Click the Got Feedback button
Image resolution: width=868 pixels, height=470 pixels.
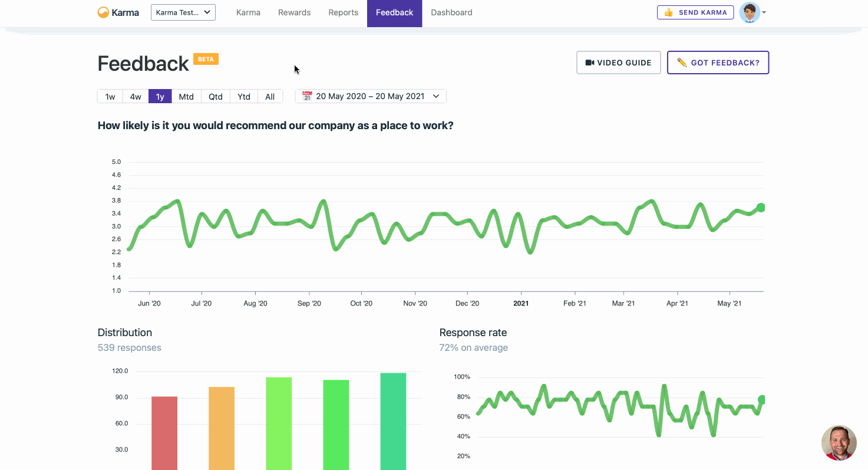(718, 63)
